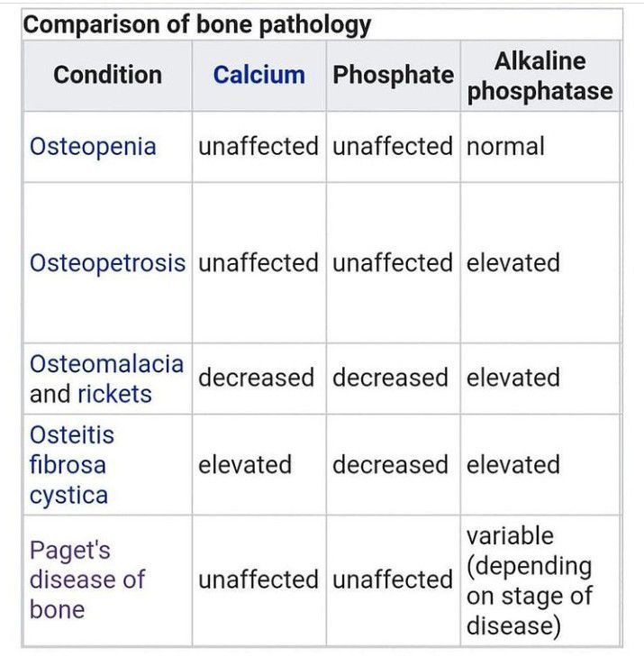Select the Phosphate column header
Screen dimensions: 644x657
point(393,75)
